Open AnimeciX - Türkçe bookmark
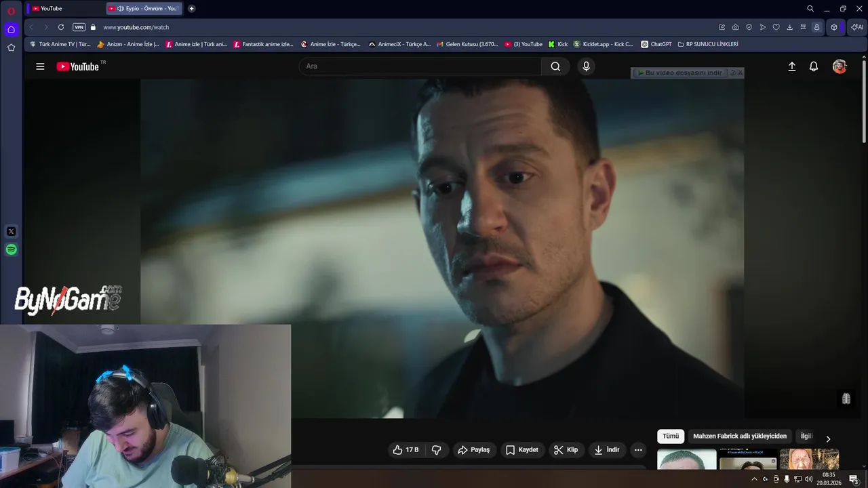868x488 pixels. pos(399,44)
